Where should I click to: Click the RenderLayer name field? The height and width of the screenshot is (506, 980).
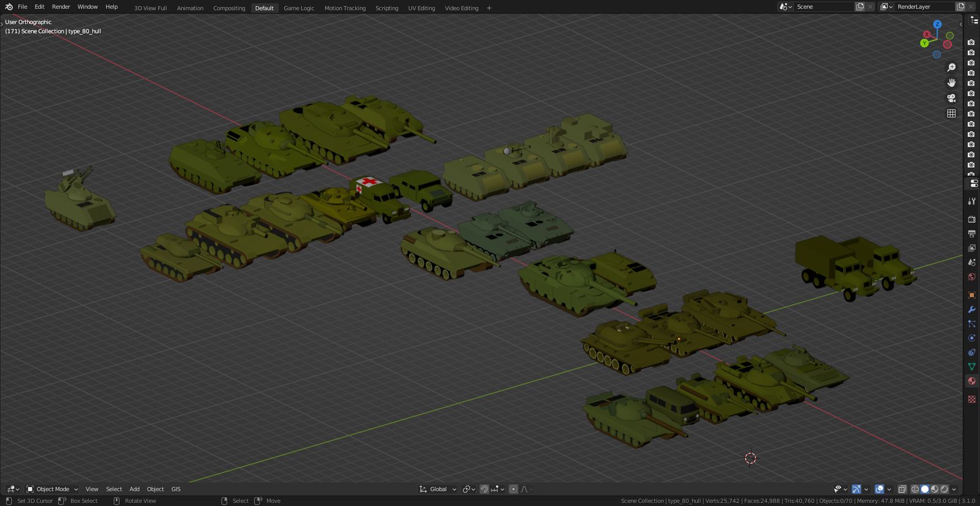click(925, 7)
